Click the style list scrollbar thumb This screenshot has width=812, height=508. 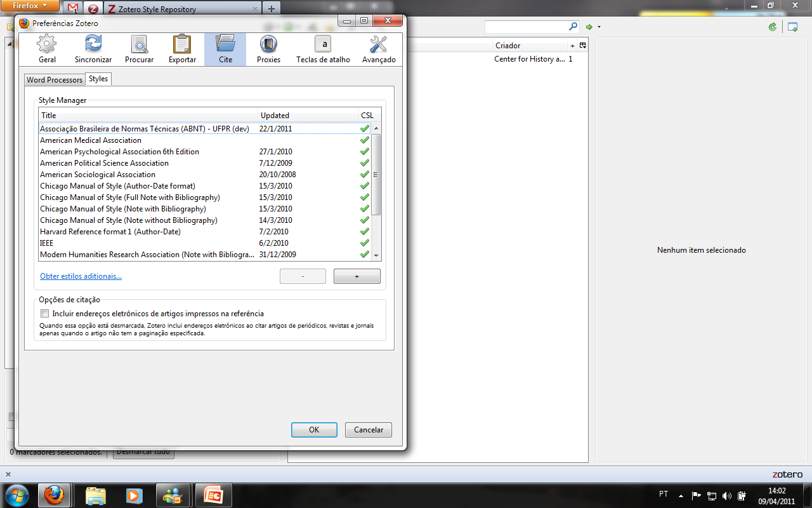[376, 175]
